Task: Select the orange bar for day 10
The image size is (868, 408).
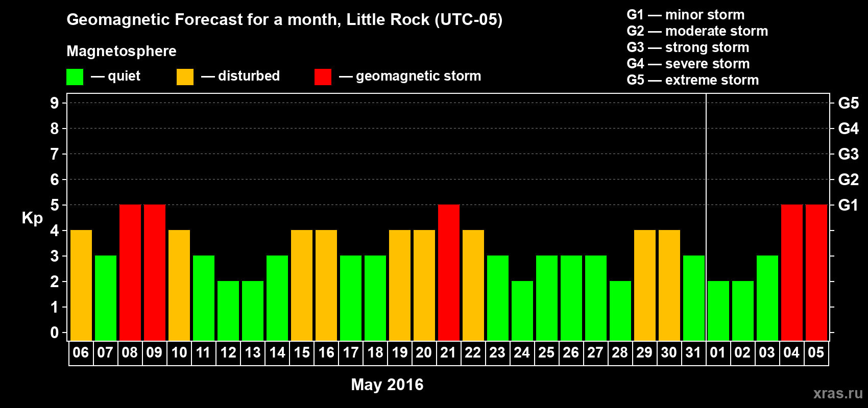Action: tap(179, 286)
